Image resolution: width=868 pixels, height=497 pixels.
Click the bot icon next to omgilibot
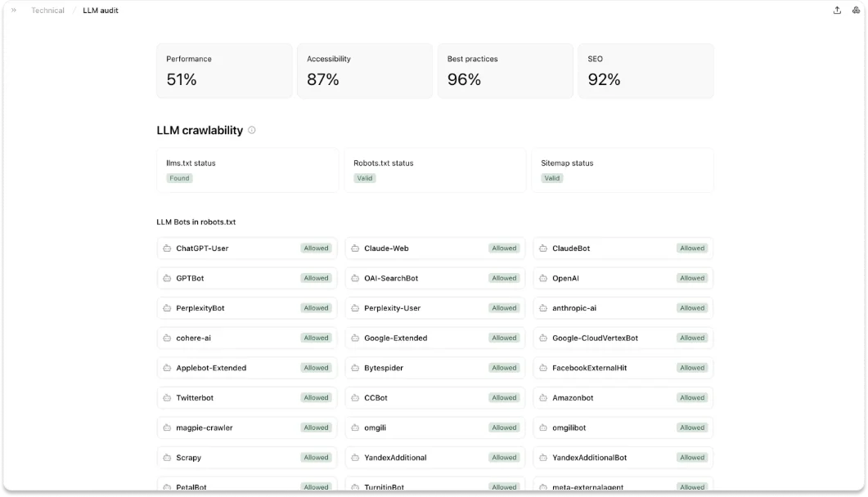point(543,428)
